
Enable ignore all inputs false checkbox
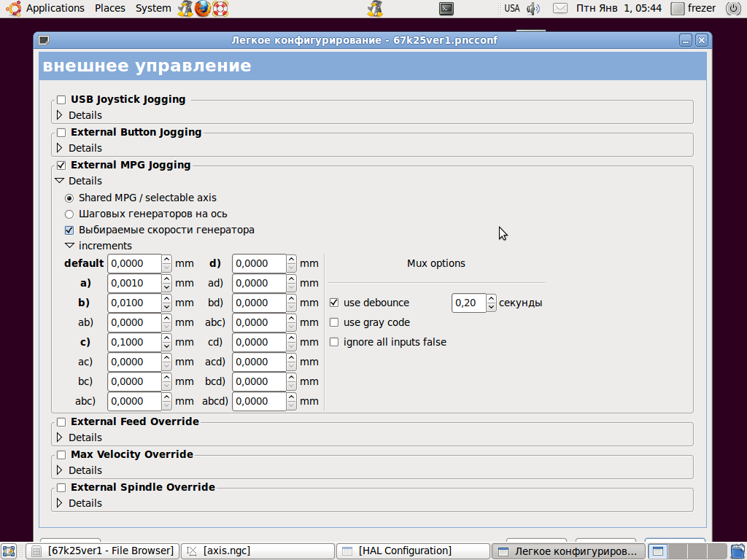[334, 342]
